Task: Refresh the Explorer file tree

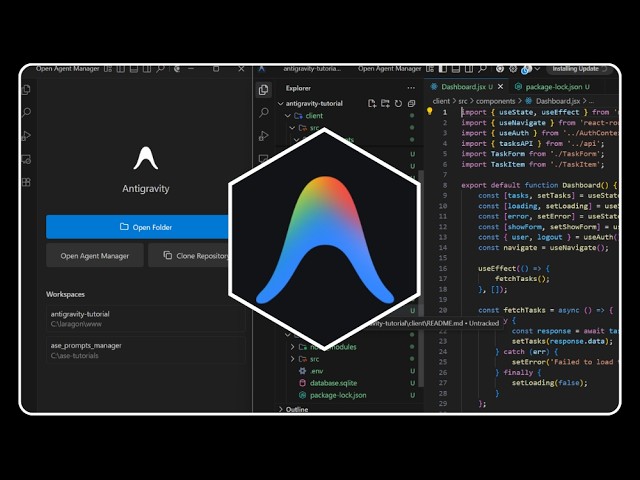Action: [x=398, y=104]
